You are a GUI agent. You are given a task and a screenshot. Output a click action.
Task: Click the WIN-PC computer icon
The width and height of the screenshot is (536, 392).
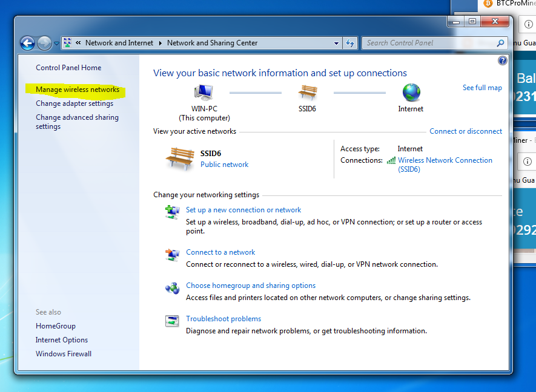point(204,92)
